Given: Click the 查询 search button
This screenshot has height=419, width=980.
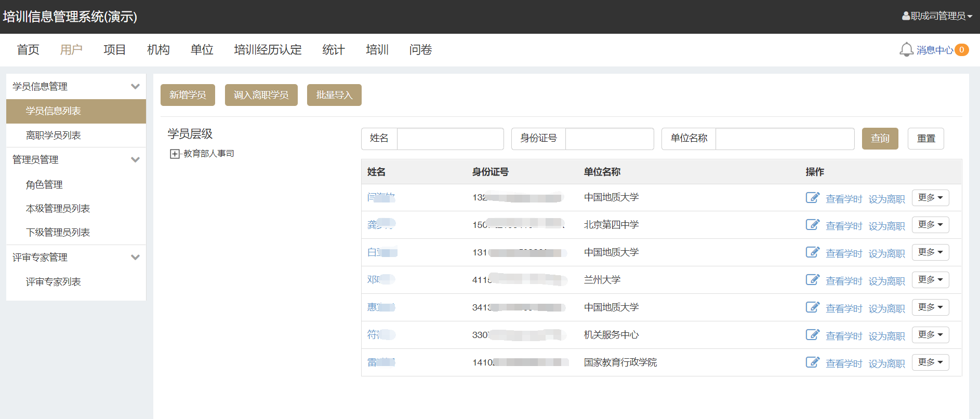Looking at the screenshot, I should [x=880, y=139].
